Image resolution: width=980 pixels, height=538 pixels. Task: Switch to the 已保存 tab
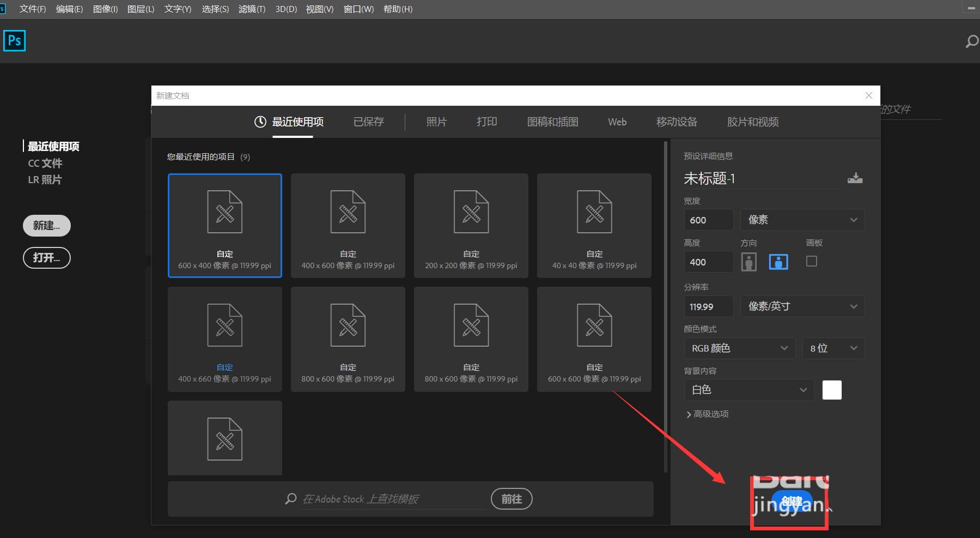369,122
